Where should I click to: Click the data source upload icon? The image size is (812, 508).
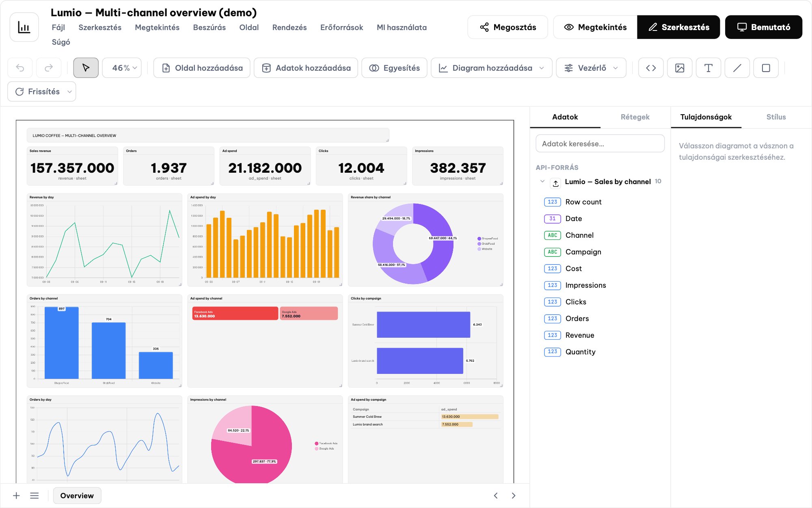pyautogui.click(x=555, y=183)
